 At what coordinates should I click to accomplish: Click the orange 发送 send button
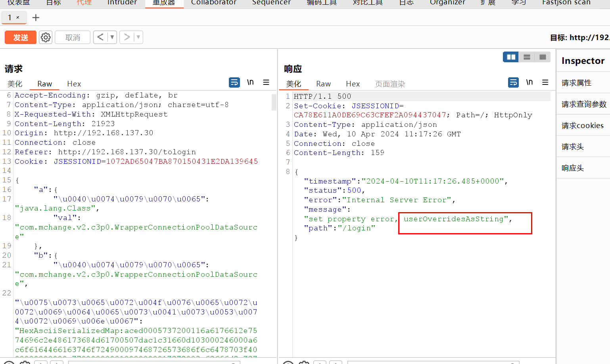pyautogui.click(x=21, y=37)
